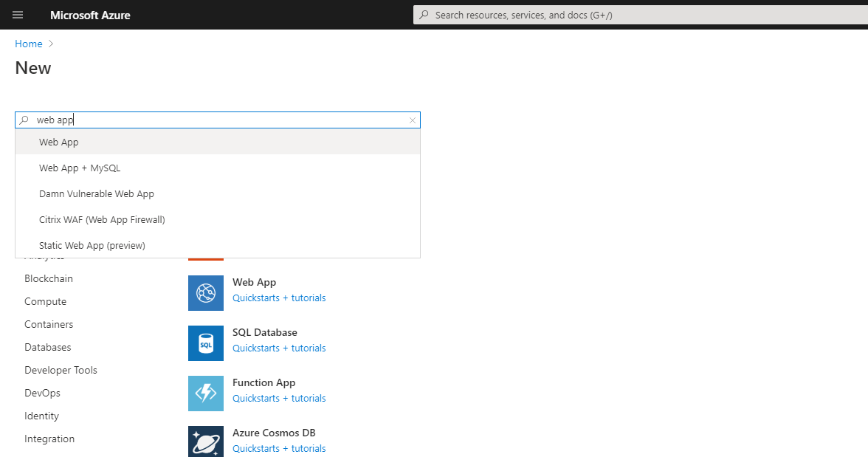Select Damn Vulnerable Web App suggestion

[x=96, y=193]
